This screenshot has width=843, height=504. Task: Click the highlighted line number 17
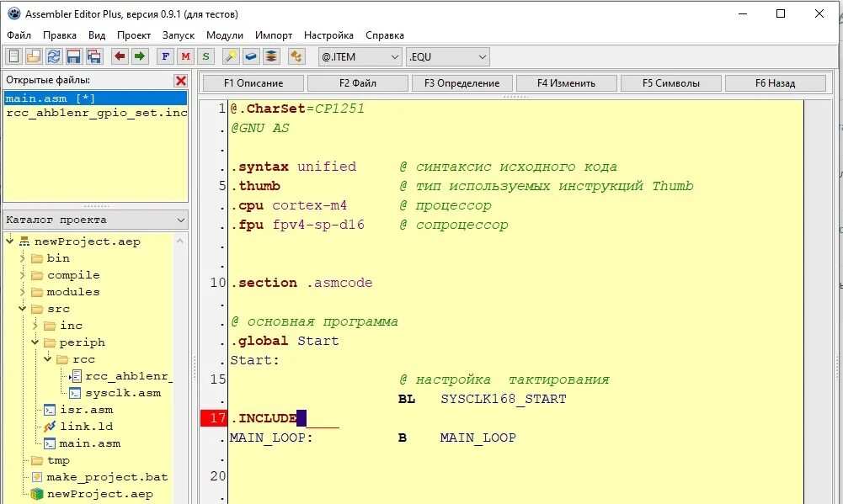coord(214,418)
